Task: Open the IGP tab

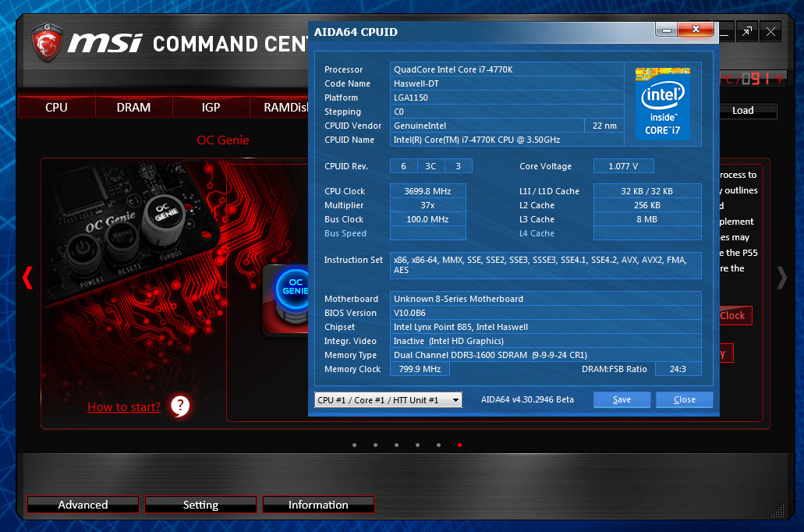Action: coord(211,107)
